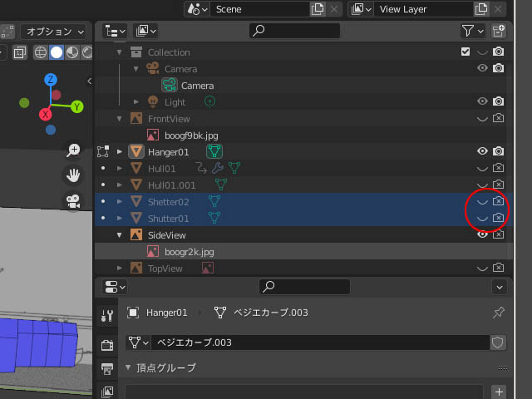Collapse the Camera object row
This screenshot has width=532, height=399.
pyautogui.click(x=136, y=69)
